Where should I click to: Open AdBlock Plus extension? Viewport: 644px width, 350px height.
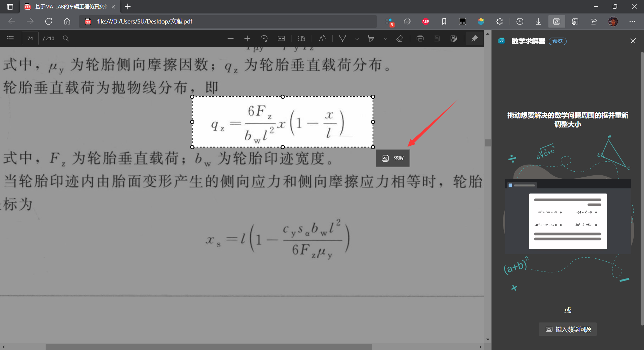coord(425,21)
